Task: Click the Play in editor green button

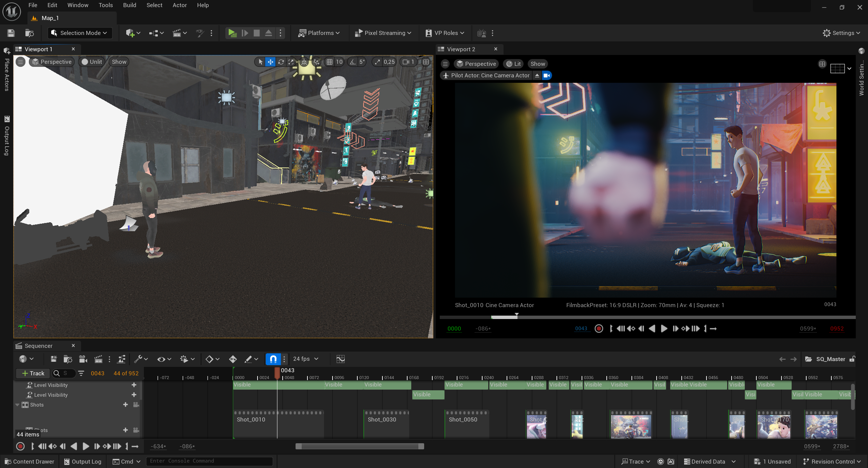Action: click(232, 33)
